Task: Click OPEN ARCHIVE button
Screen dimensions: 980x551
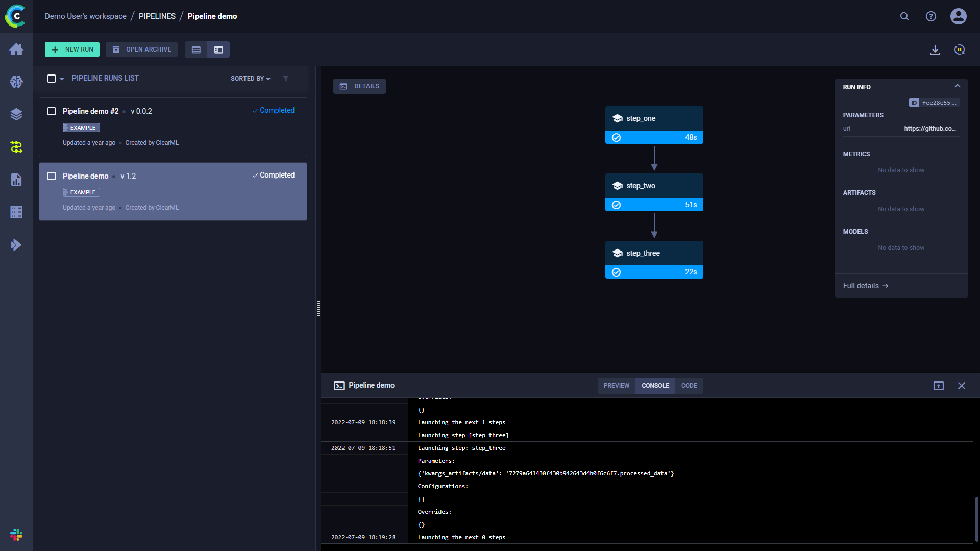Action: click(x=141, y=49)
